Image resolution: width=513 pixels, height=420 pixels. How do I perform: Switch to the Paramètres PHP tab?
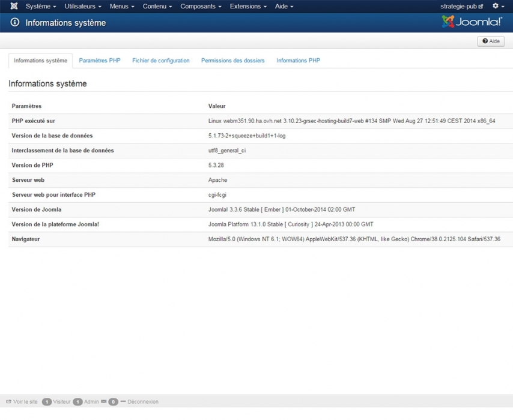coord(100,61)
